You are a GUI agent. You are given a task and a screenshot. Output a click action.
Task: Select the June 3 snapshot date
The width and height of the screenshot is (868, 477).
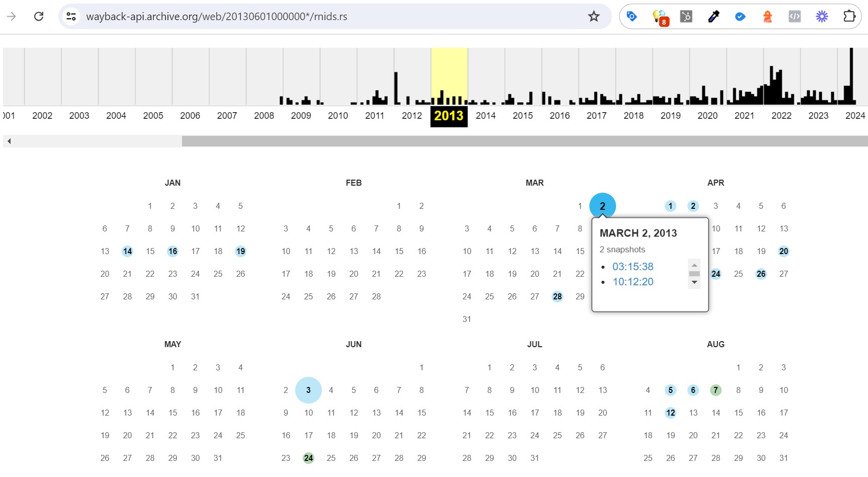tap(308, 390)
